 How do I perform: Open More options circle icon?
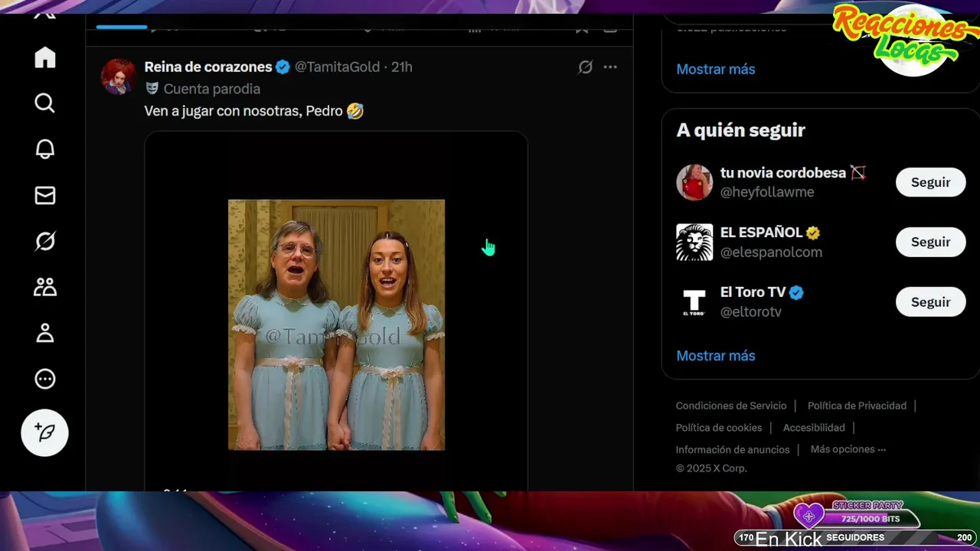pos(45,379)
